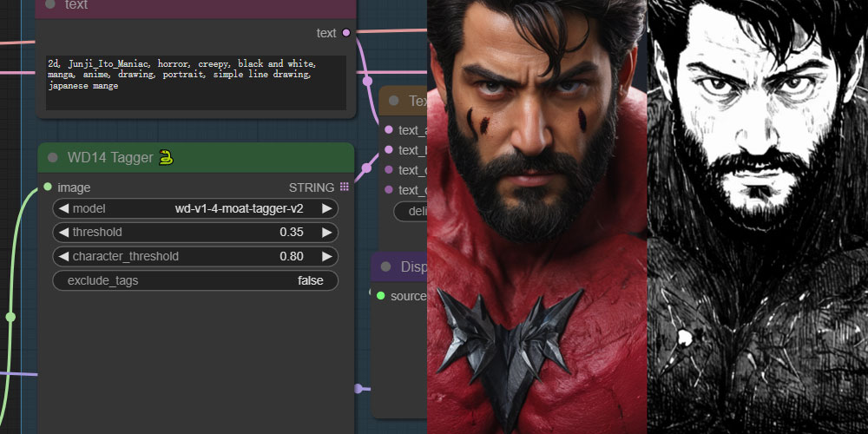868x434 pixels.
Task: Click the character_threshold 0.80 value field
Action: point(195,256)
